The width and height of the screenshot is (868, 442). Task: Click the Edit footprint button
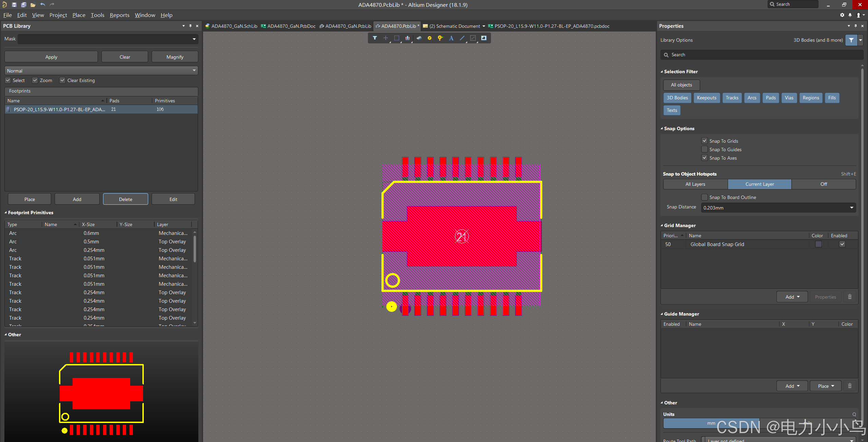tap(173, 199)
